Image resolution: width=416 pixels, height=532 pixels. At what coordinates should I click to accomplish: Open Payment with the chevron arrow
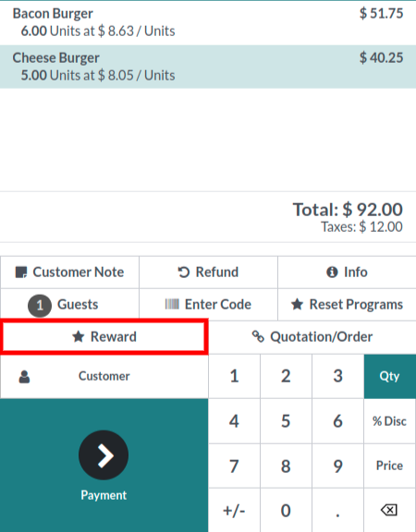[104, 455]
